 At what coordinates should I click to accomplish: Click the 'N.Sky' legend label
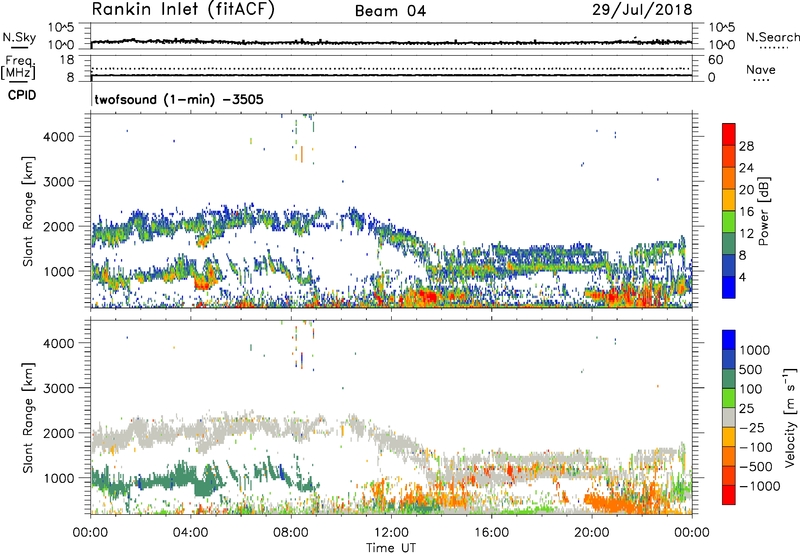tap(19, 37)
